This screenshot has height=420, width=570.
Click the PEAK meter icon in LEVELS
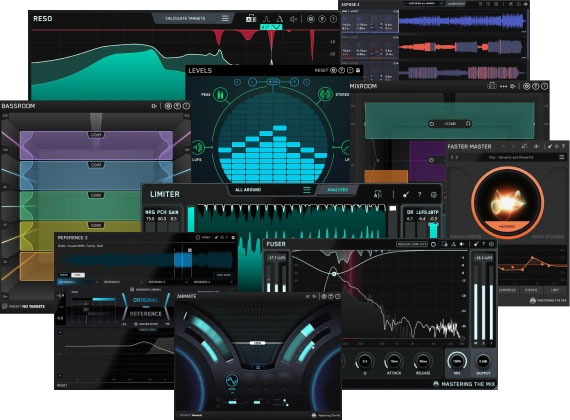(220, 95)
